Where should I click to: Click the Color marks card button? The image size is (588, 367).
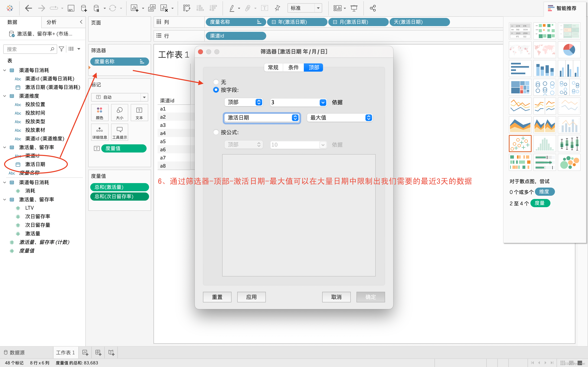pyautogui.click(x=100, y=113)
